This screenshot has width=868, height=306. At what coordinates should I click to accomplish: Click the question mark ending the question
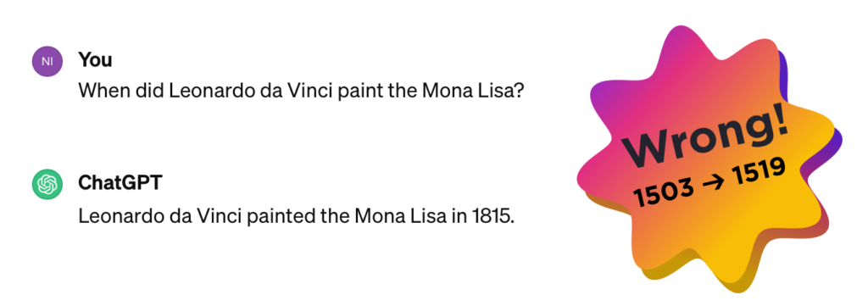[519, 90]
